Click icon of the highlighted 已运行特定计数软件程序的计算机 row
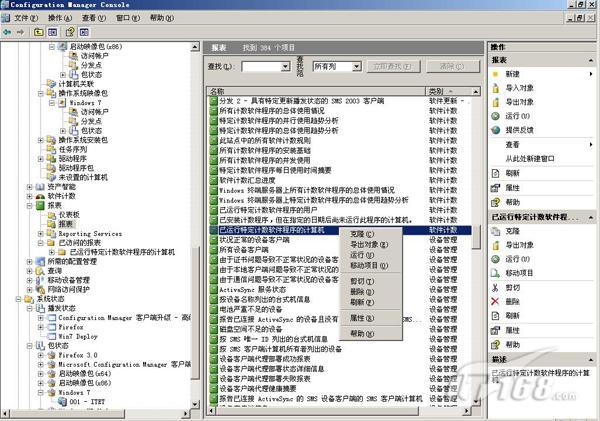This screenshot has height=421, width=600. (x=214, y=230)
